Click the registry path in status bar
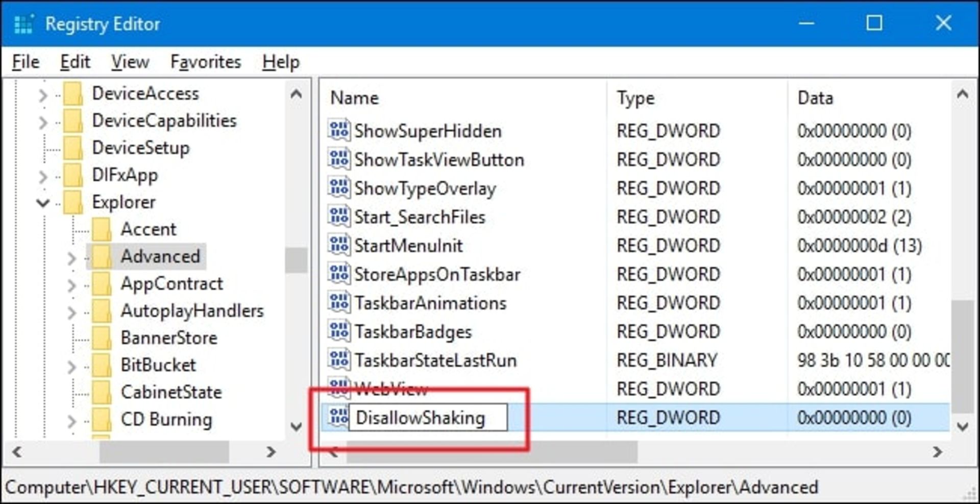Screen dimensions: 980x504 [x=411, y=487]
